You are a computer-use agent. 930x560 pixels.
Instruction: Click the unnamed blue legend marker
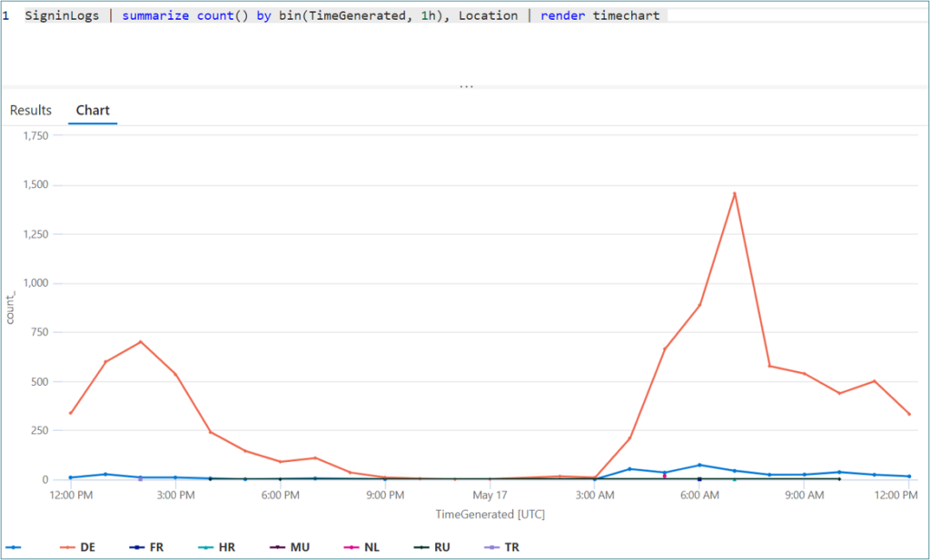(14, 547)
